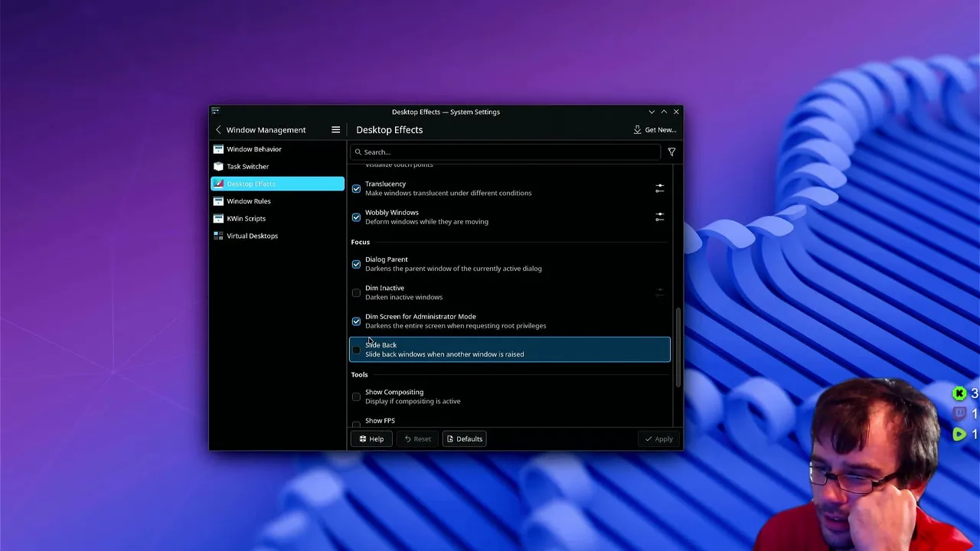Open KWin Scripts settings page
The height and width of the screenshot is (551, 980).
coord(277,219)
